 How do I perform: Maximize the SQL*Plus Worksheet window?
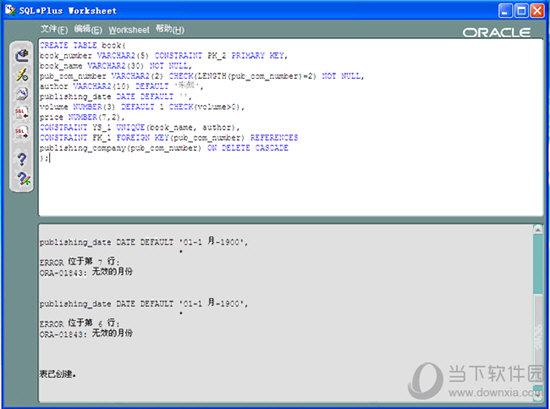[521, 11]
